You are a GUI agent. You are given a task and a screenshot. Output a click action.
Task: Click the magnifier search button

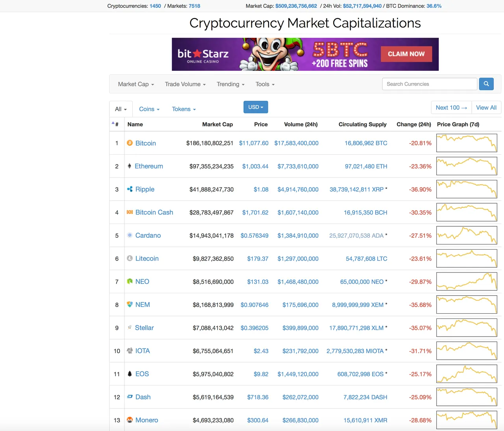[x=486, y=84]
